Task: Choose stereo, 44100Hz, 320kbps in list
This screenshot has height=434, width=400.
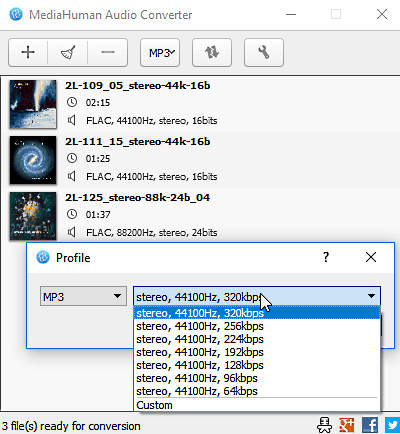Action: point(257,313)
